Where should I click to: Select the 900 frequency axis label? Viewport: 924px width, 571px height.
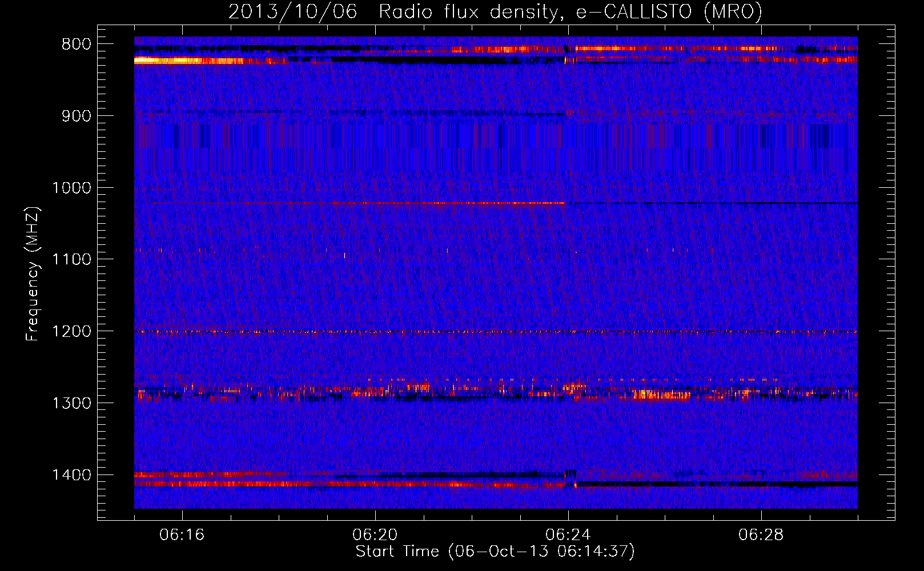pyautogui.click(x=77, y=116)
